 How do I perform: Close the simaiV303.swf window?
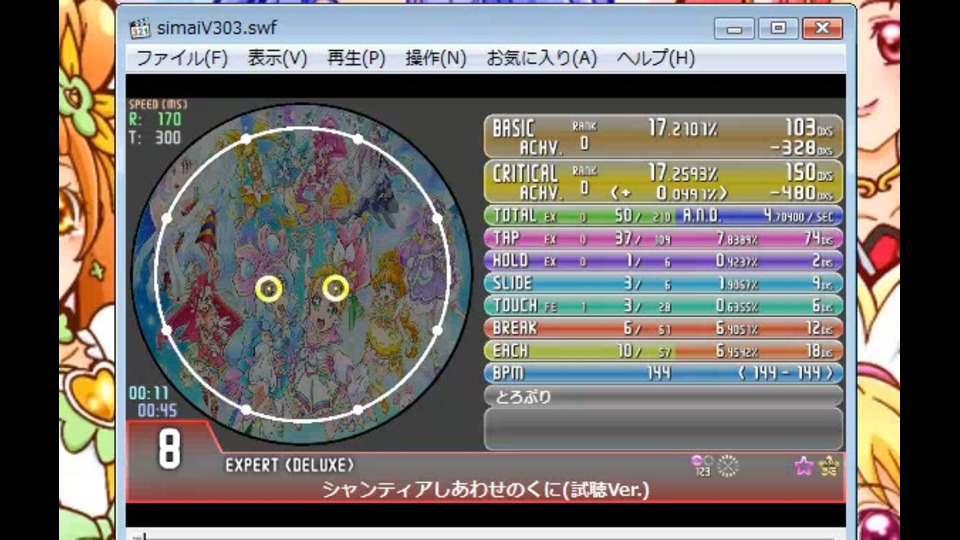(x=822, y=28)
